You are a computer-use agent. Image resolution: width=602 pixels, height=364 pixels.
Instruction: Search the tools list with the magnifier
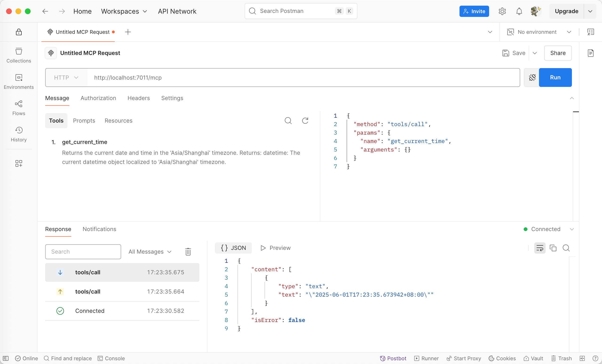(x=288, y=120)
